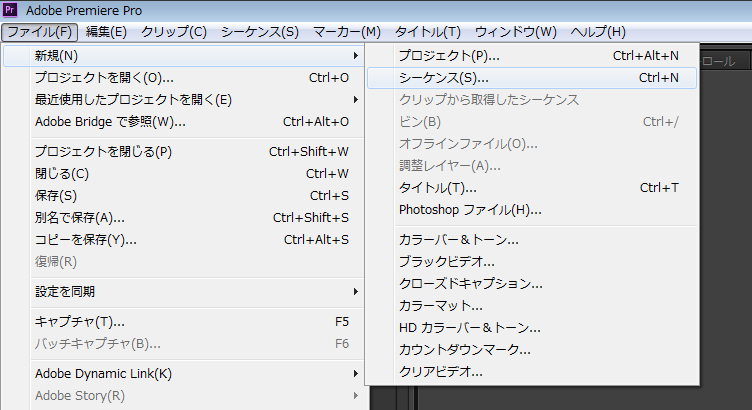
Task: Select ブラックビデオ... menu entry
Action: coord(446,262)
